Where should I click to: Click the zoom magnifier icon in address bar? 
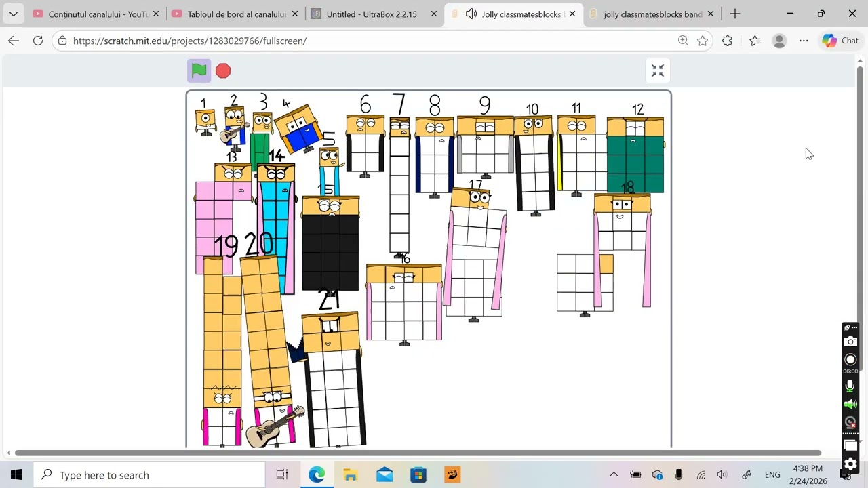pyautogui.click(x=683, y=41)
